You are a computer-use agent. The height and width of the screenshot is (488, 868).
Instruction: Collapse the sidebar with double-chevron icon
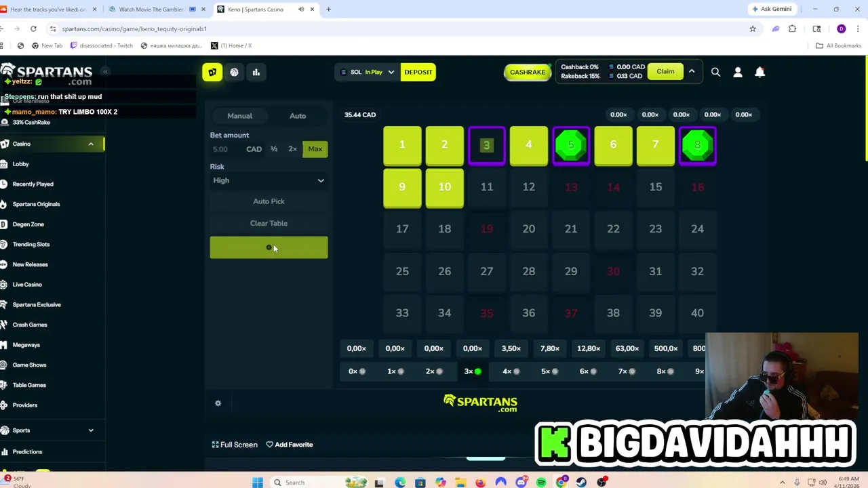[105, 71]
